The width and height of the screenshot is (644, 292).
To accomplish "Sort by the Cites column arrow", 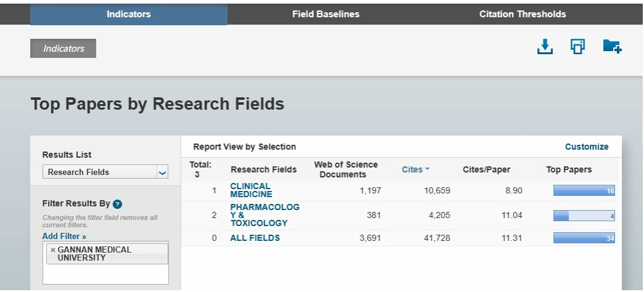I will click(427, 169).
